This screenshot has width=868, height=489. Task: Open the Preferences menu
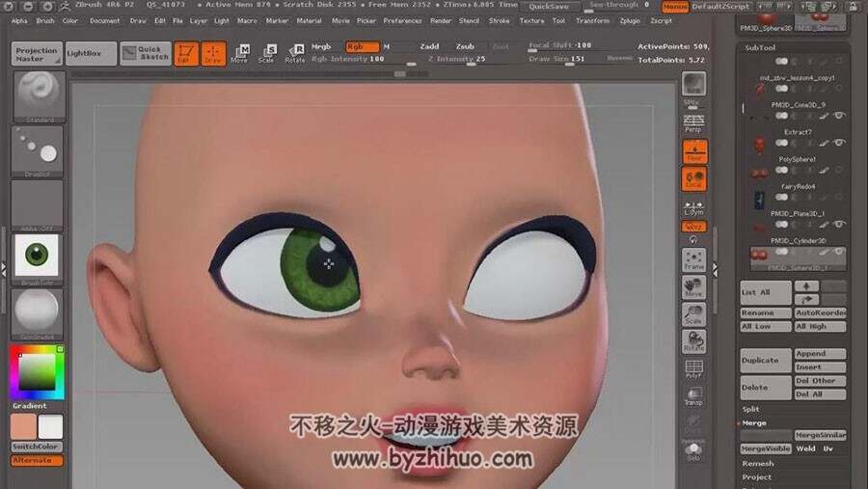coord(402,21)
